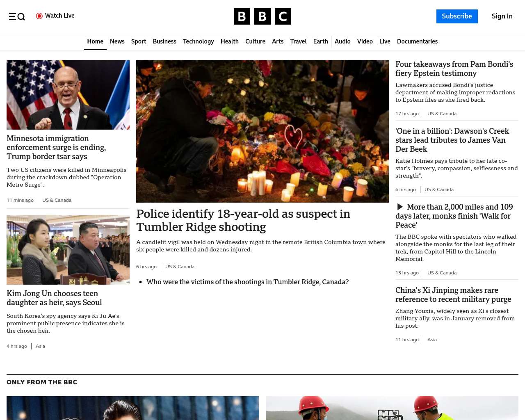Click the '11 mins ago' timestamp
Viewport: 525px width, 420px height.
pos(20,200)
